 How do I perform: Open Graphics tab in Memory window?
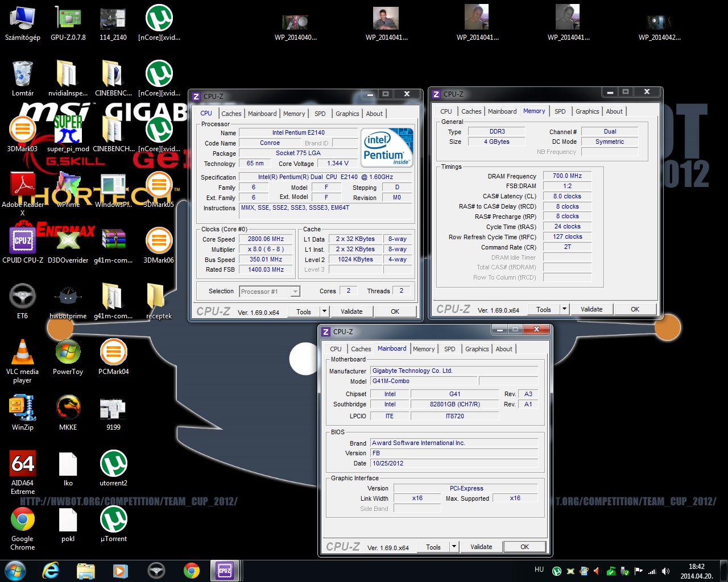click(587, 111)
